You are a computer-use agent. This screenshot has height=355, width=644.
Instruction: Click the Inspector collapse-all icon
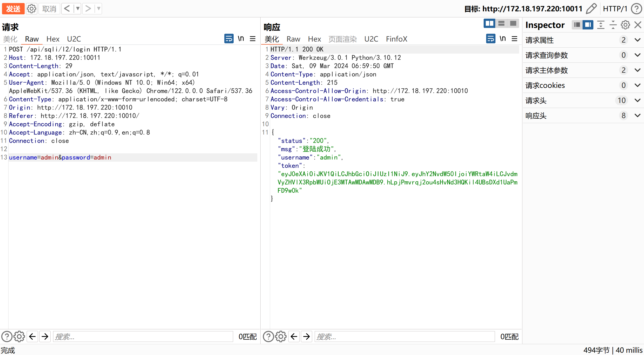[x=613, y=25]
